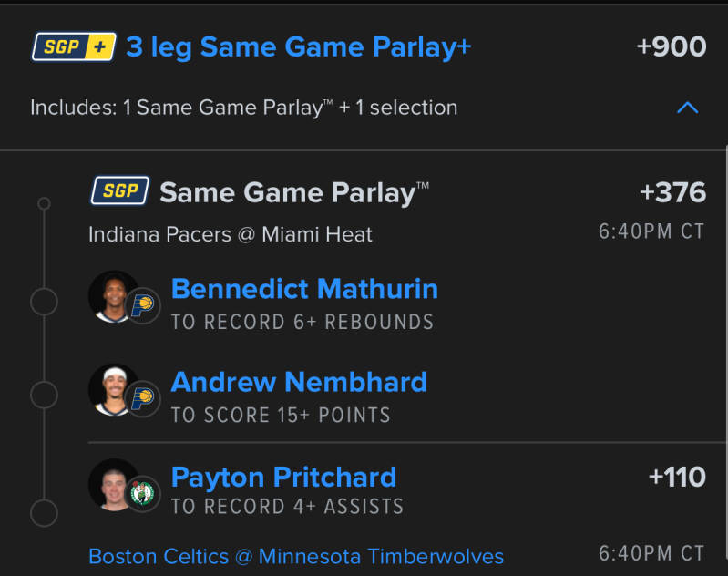The image size is (728, 576).
Task: Click the +110 Pritchard assists odds
Action: point(677,477)
